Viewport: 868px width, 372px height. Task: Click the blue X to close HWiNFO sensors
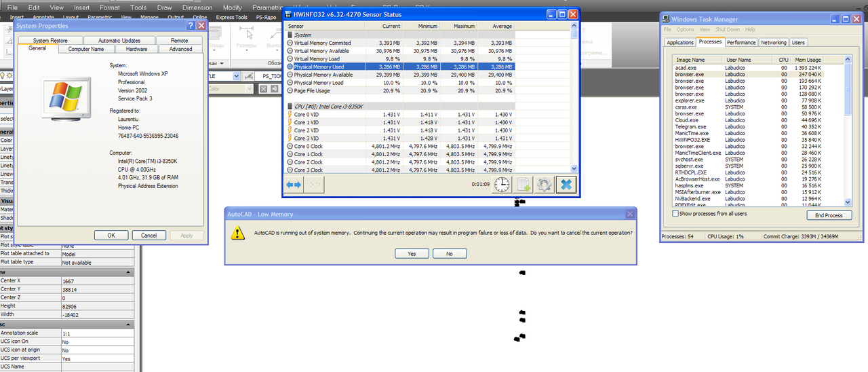566,185
